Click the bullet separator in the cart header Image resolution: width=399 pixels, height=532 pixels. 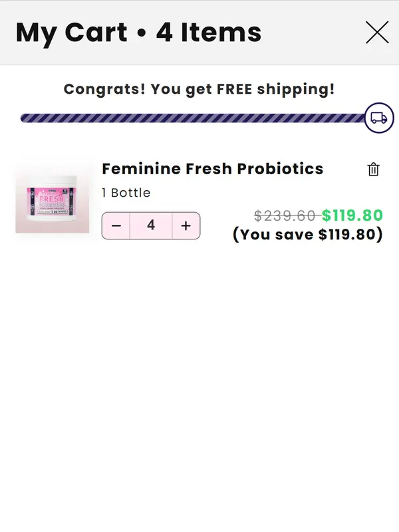pyautogui.click(x=142, y=33)
